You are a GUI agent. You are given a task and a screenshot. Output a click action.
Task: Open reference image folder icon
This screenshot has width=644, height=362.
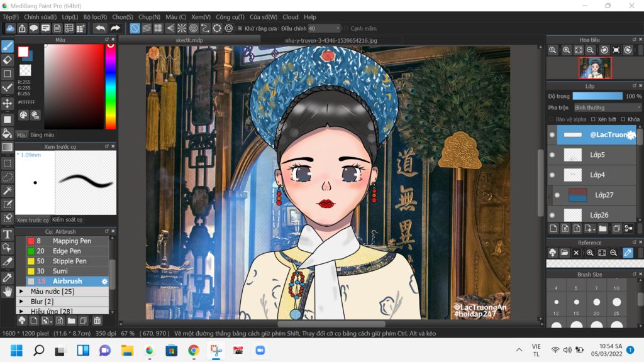click(564, 253)
